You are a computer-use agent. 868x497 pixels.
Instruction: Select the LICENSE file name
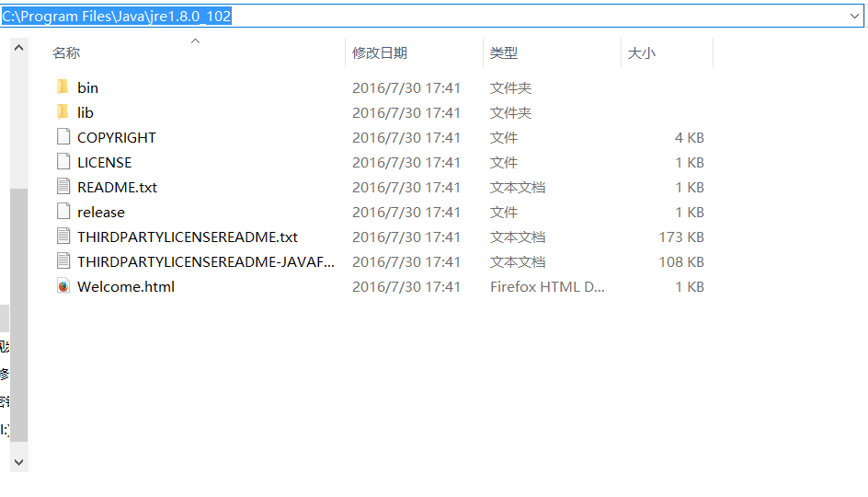(105, 162)
